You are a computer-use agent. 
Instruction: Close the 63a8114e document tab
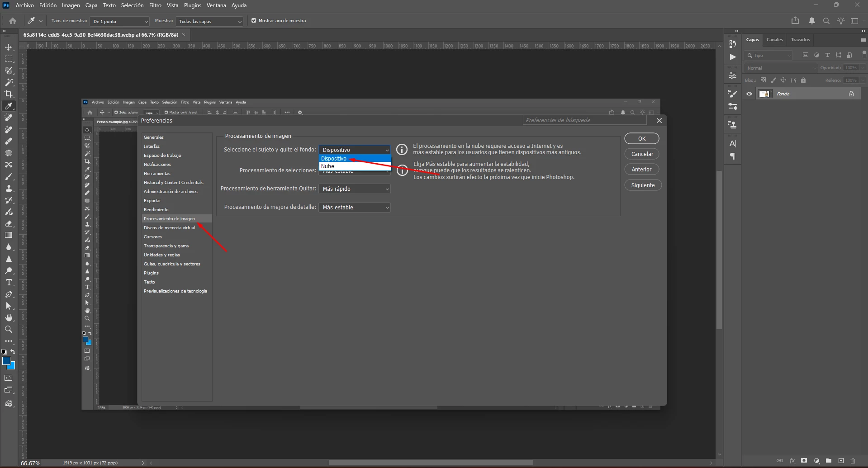tap(184, 35)
